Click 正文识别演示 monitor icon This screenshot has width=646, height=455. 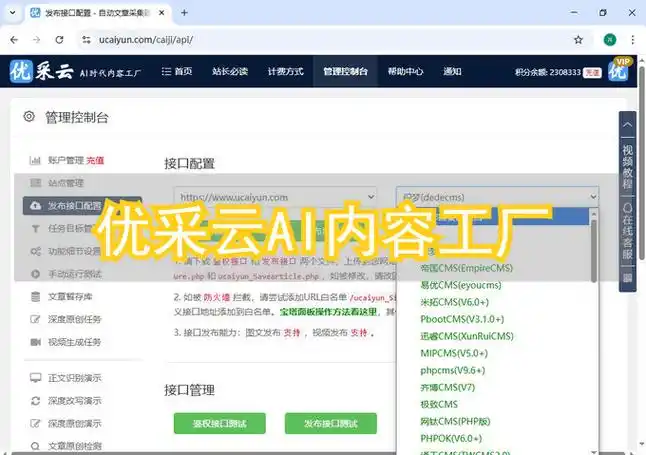pos(35,378)
